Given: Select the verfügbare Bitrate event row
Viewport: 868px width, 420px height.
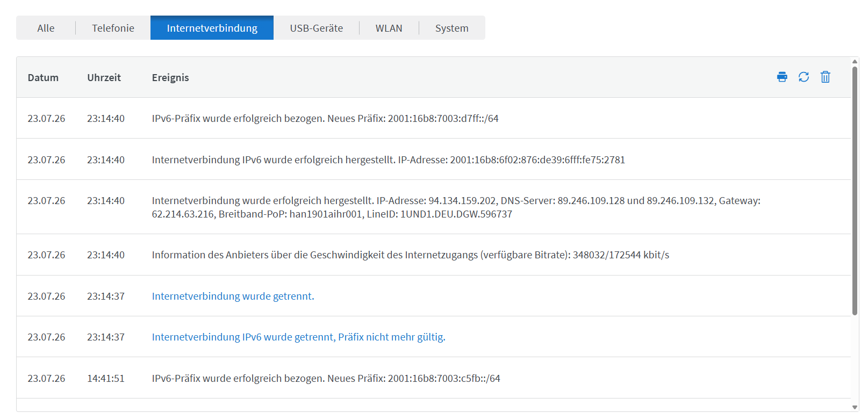Looking at the screenshot, I should click(434, 255).
